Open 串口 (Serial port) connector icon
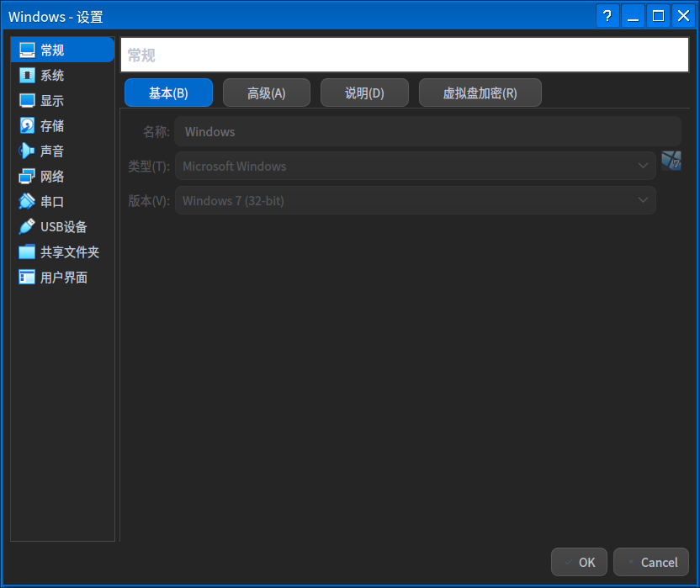This screenshot has width=700, height=588. [28, 202]
